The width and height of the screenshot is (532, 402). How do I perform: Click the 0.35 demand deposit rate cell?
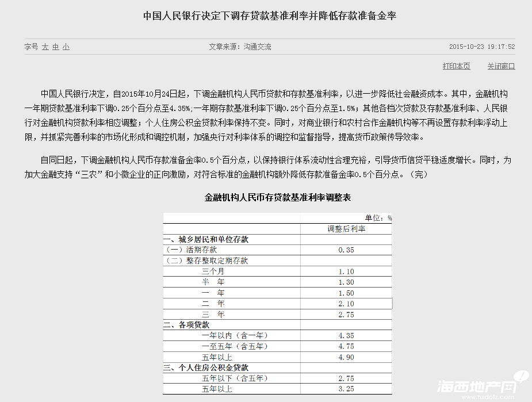[346, 250]
